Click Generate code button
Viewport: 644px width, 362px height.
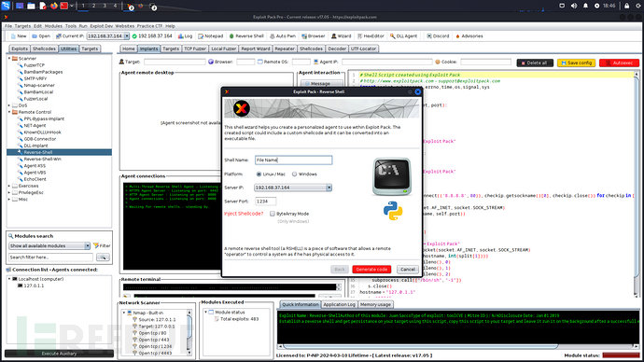pyautogui.click(x=371, y=270)
